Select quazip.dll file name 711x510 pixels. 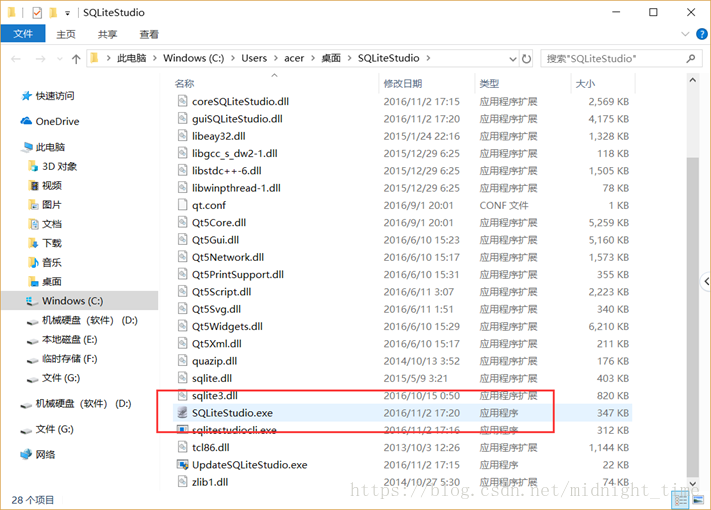(214, 361)
